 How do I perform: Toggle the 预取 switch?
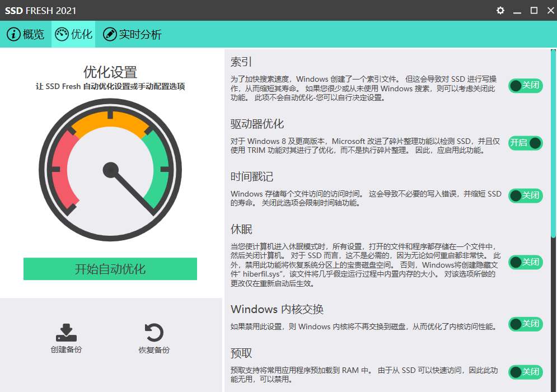pyautogui.click(x=526, y=372)
